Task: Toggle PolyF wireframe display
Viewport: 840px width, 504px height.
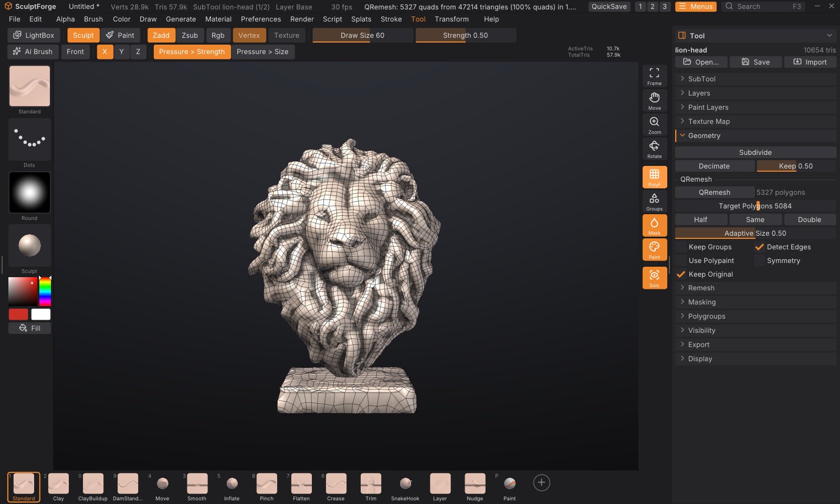Action: pyautogui.click(x=654, y=177)
